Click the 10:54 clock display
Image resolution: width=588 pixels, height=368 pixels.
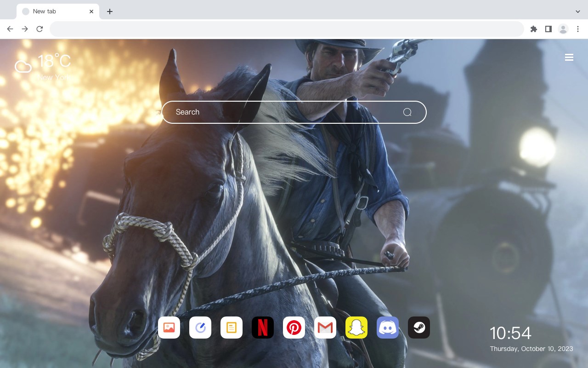[510, 333]
